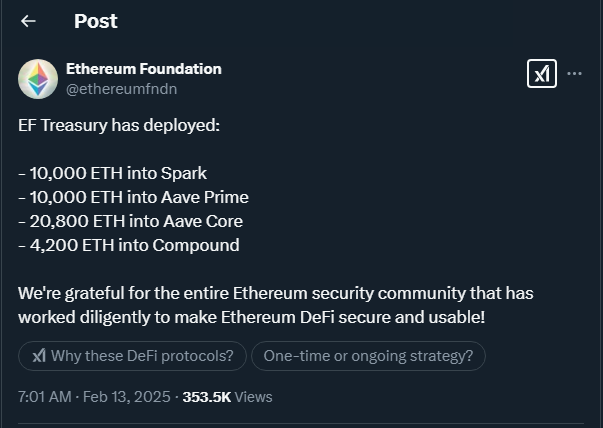Screen dimensions: 603x428
Task: View the 353.5K Views count
Action: [227, 397]
